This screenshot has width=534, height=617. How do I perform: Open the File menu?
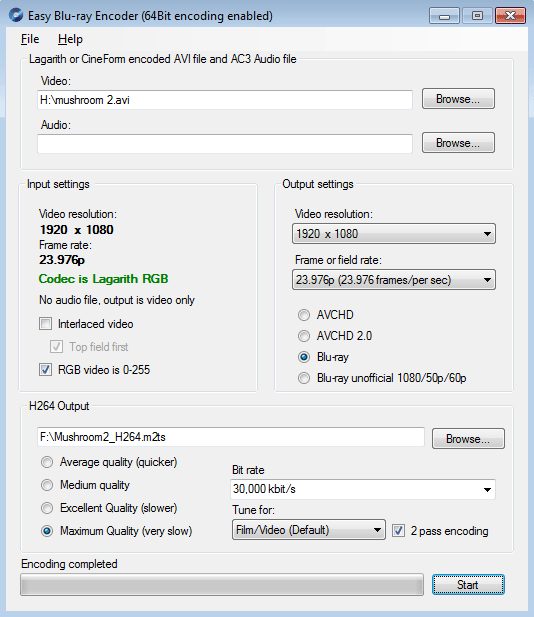(x=30, y=39)
